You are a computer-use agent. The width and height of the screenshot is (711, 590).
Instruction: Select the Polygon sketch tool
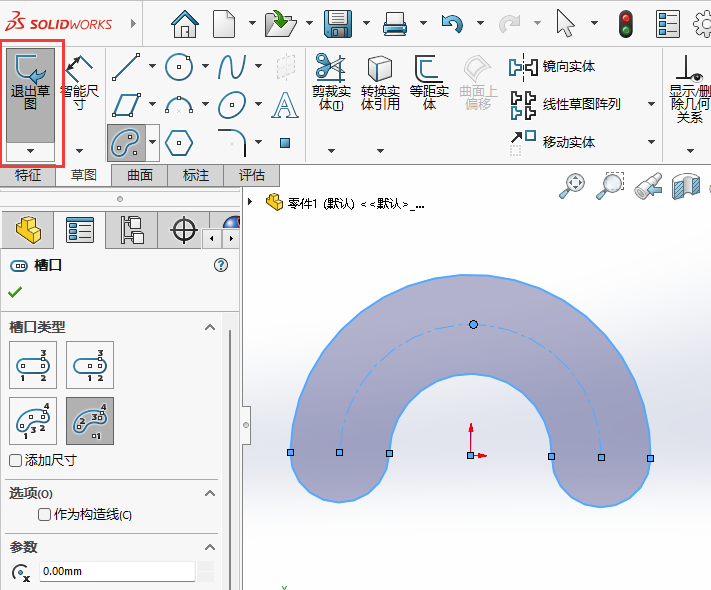[179, 143]
